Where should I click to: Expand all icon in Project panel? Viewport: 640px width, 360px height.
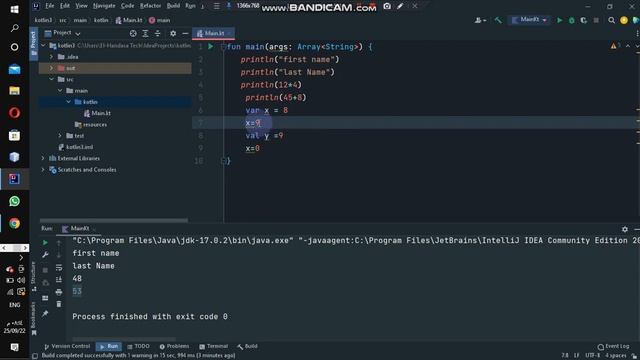pos(145,33)
